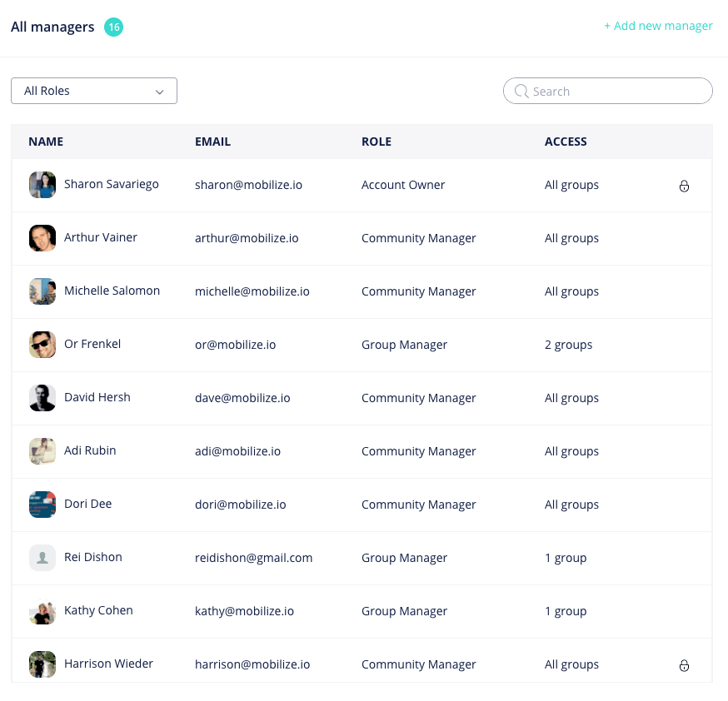Click Kathy Cohen's name
728x701 pixels.
(x=98, y=610)
